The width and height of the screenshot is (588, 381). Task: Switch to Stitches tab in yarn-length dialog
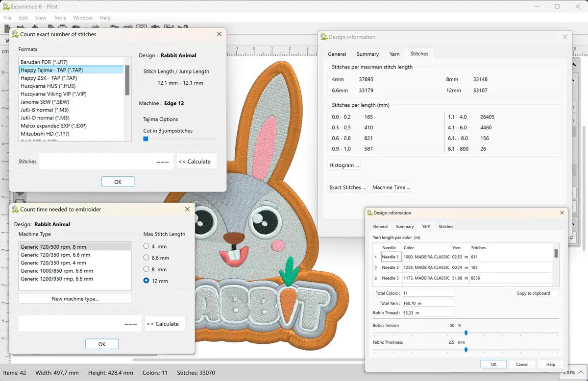[x=446, y=227]
